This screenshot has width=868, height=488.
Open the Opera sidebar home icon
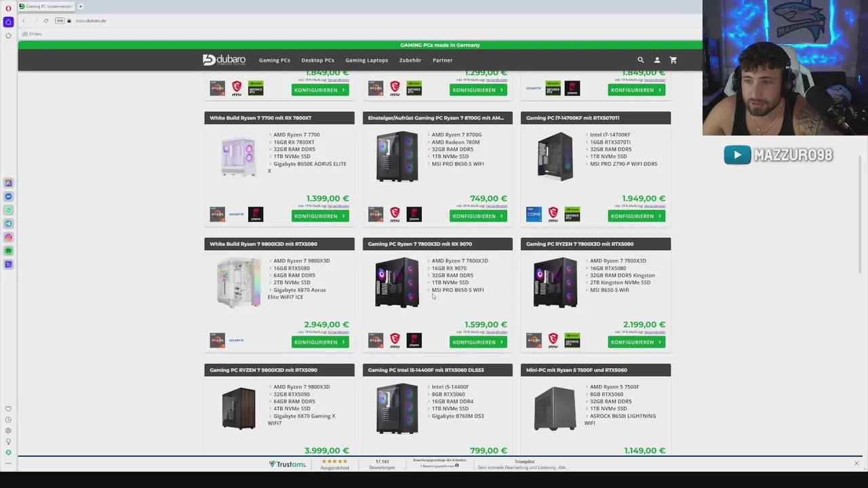coord(8,22)
